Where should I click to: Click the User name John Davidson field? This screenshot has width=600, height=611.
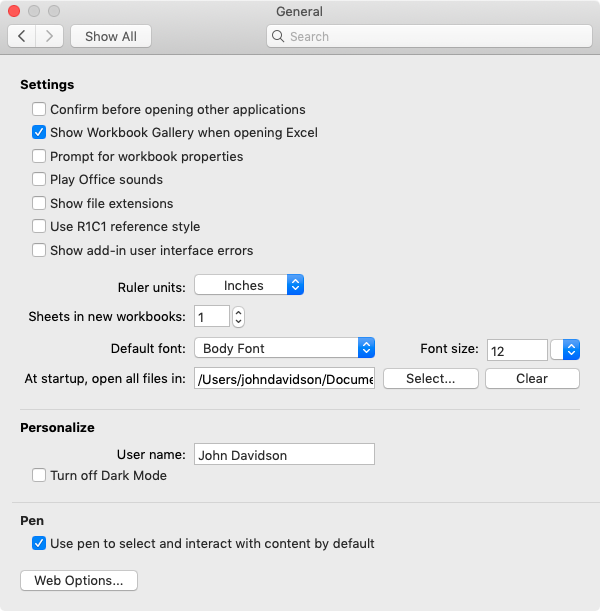[x=284, y=454]
